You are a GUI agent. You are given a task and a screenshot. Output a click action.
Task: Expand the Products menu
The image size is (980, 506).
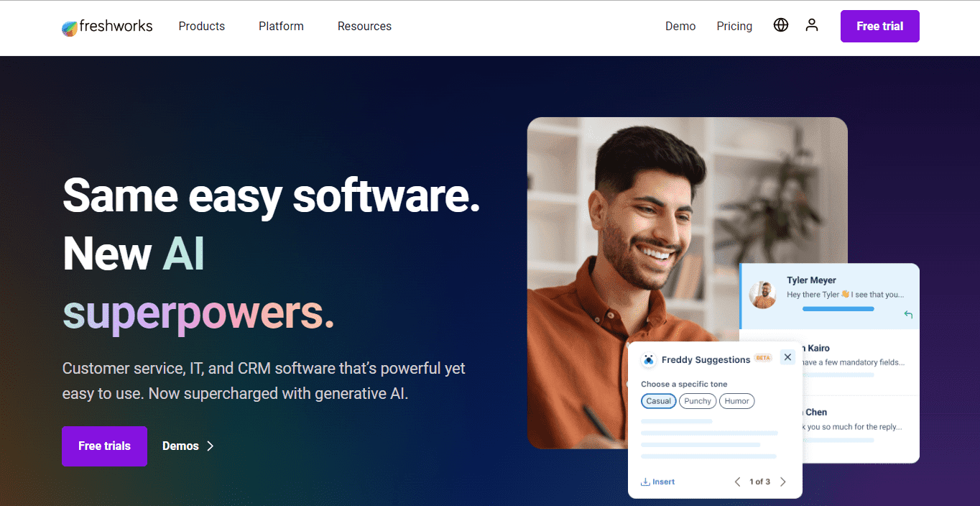pos(202,26)
